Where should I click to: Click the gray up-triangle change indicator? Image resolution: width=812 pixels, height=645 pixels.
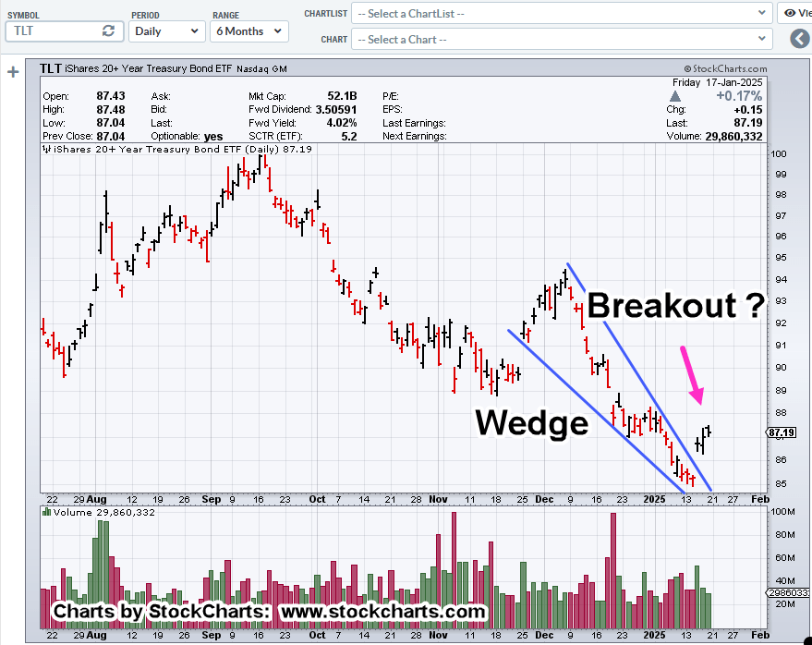[x=677, y=95]
